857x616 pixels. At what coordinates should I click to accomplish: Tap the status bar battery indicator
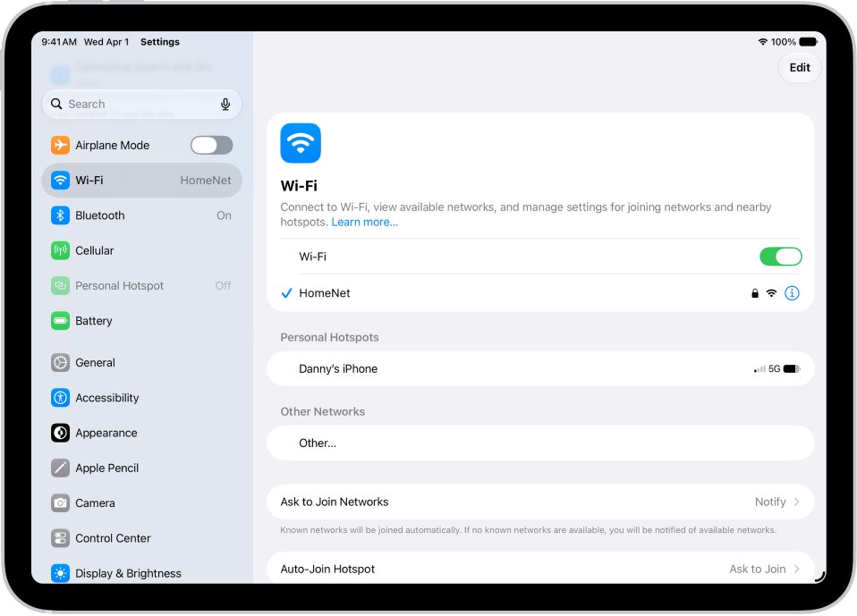[x=809, y=42]
